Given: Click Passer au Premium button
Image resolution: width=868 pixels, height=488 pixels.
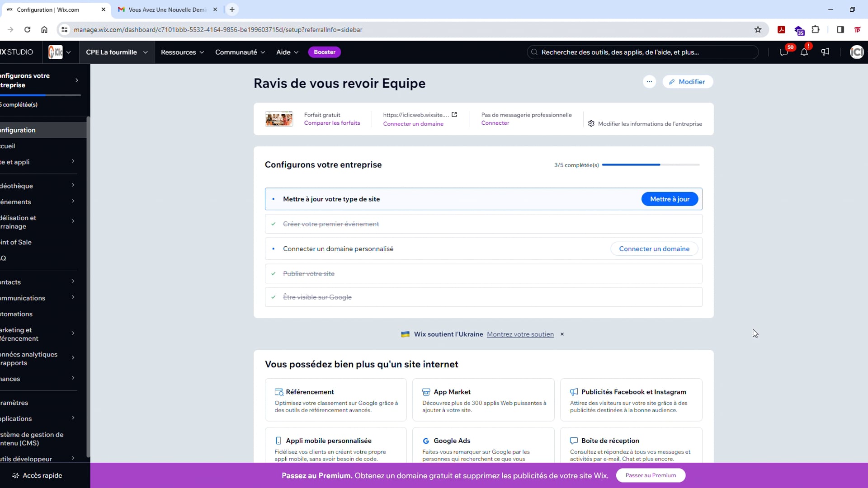Looking at the screenshot, I should (651, 475).
